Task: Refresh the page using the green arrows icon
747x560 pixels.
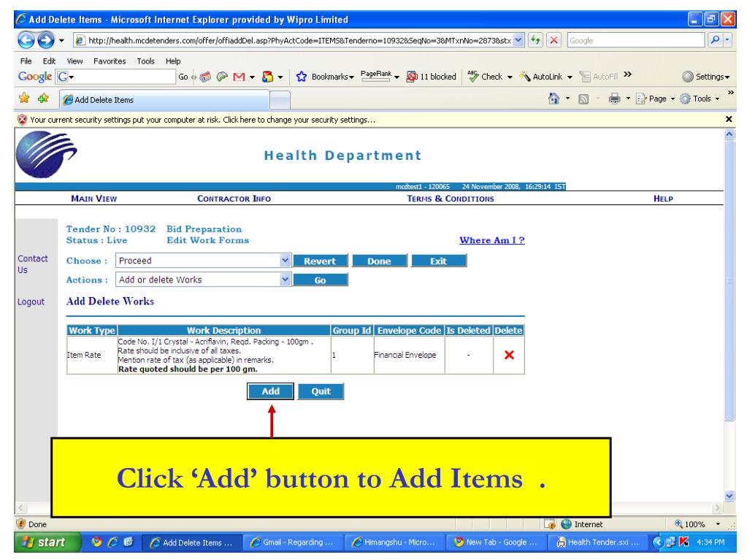Action: [x=536, y=40]
